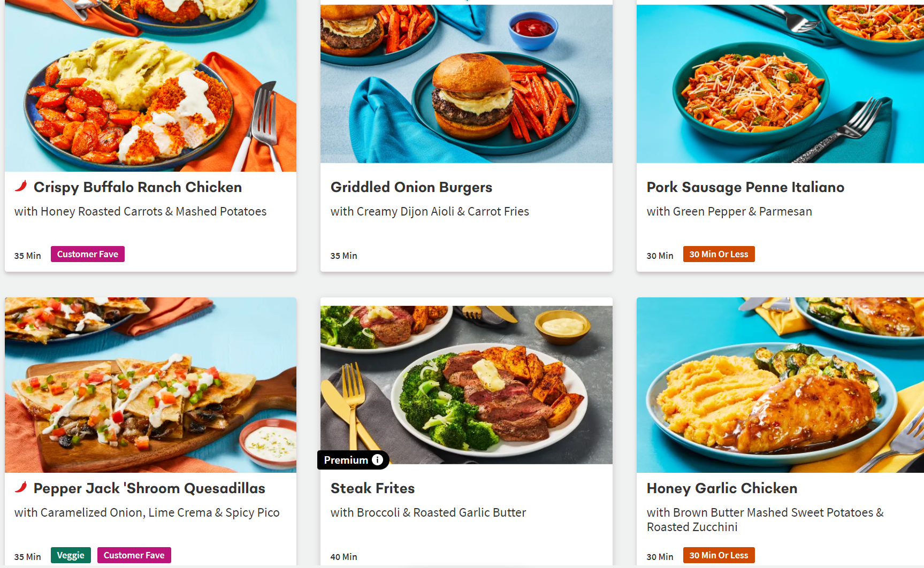Open Steak Frites recipe title
This screenshot has height=568, width=924.
[372, 488]
